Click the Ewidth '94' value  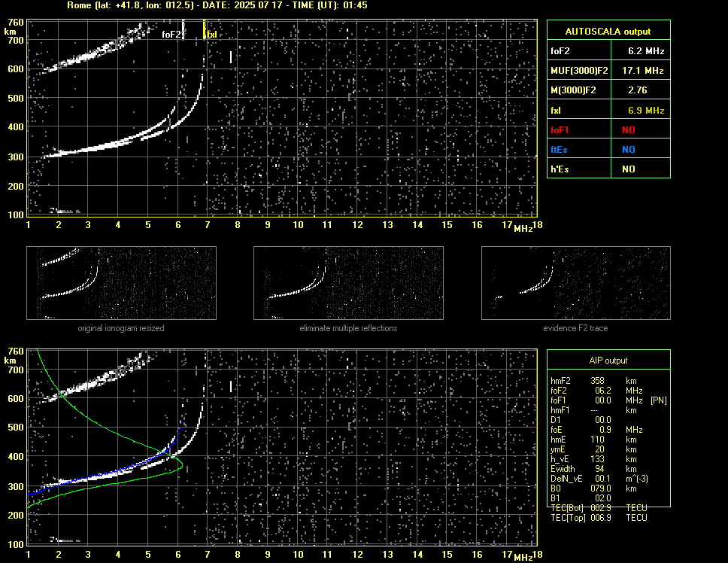click(600, 469)
